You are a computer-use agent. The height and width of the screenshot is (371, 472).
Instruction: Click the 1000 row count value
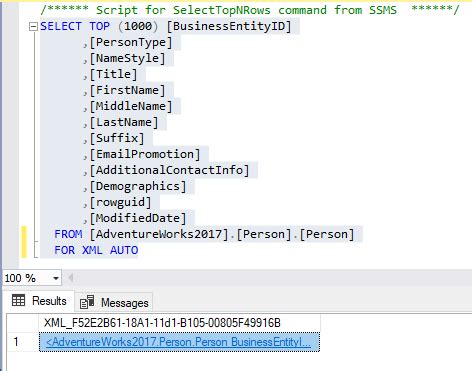pos(138,26)
